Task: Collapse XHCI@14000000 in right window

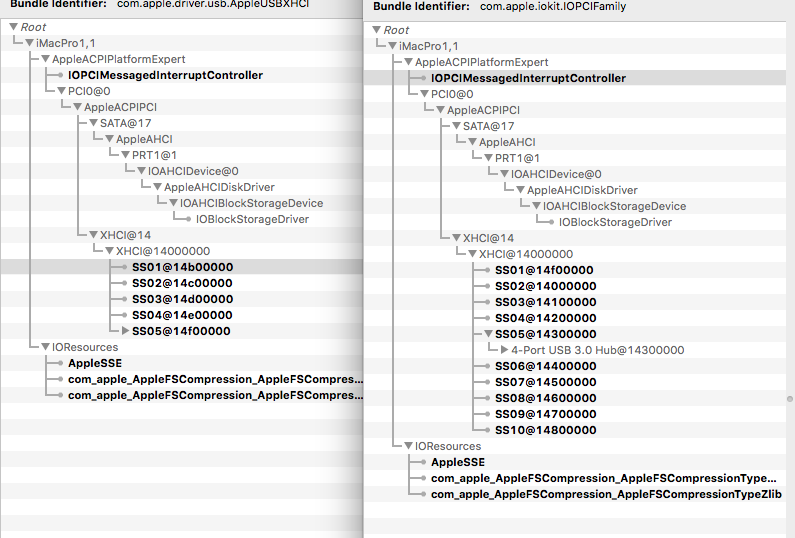Action: click(473, 254)
